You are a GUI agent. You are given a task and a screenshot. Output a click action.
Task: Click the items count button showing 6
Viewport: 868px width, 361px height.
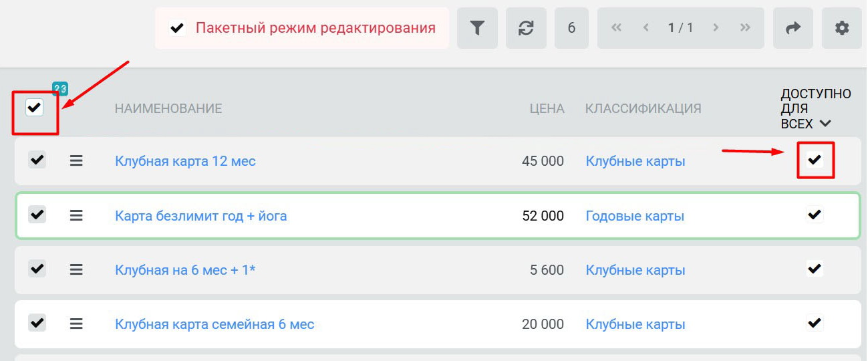(571, 28)
